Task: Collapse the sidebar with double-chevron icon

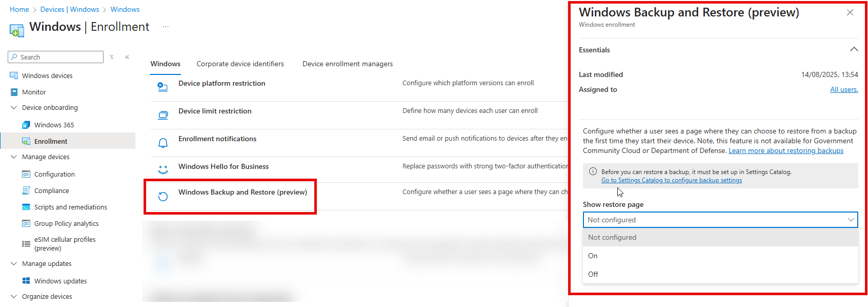Action: (127, 57)
